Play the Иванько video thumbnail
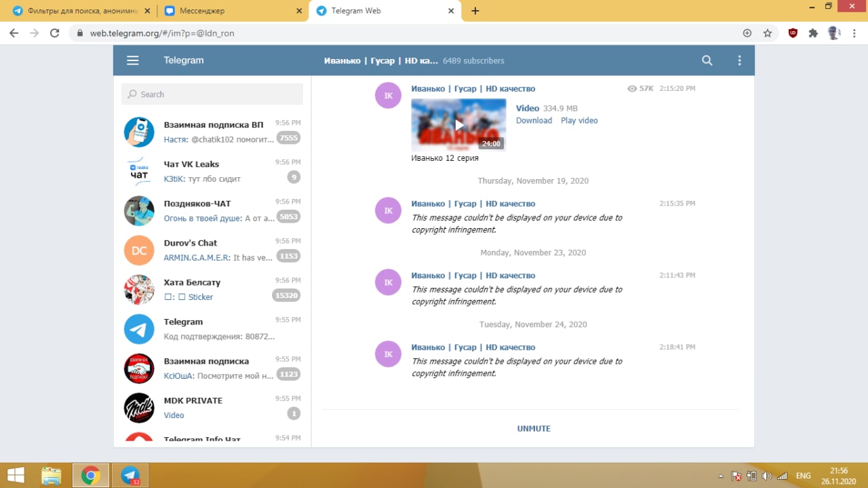Screen dimensions: 868x488 point(458,125)
